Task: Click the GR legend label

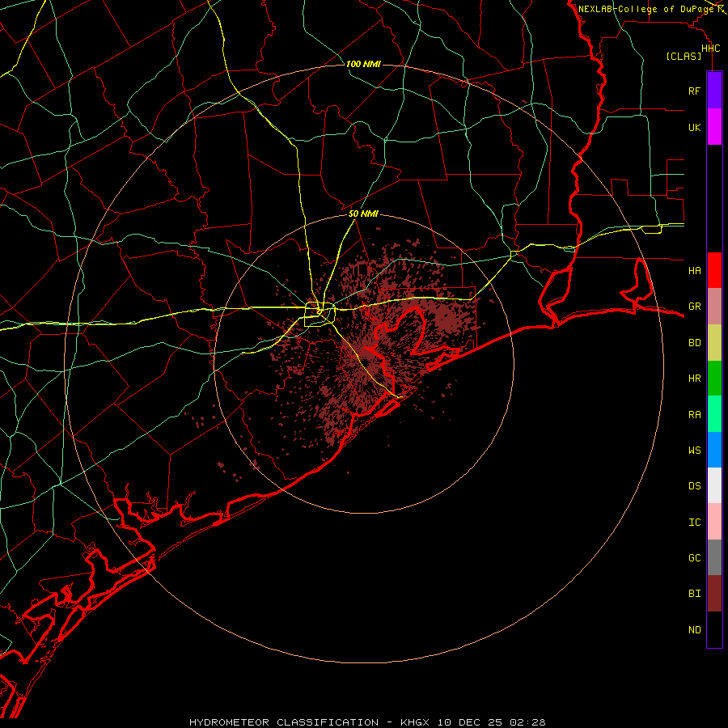Action: point(694,307)
